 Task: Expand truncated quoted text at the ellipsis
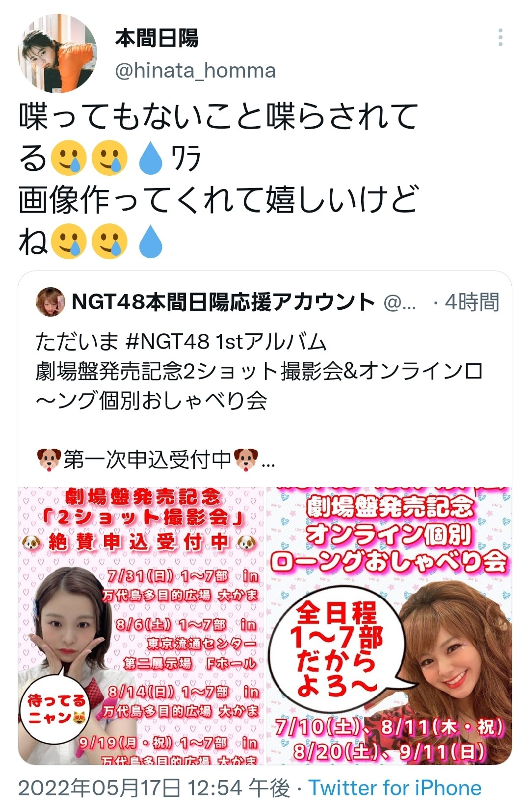(268, 461)
